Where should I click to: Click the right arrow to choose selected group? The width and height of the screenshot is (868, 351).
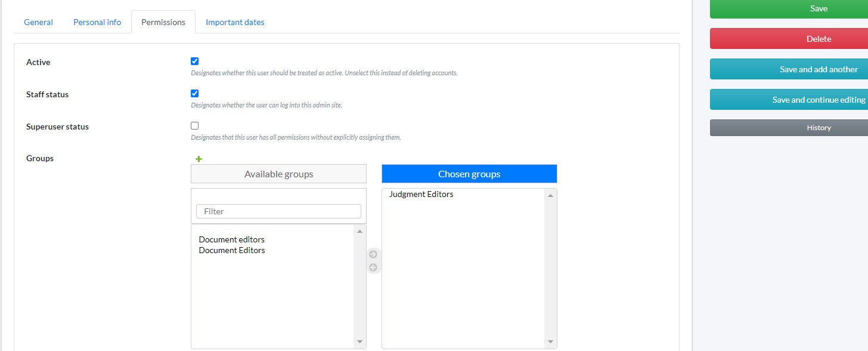pyautogui.click(x=373, y=254)
